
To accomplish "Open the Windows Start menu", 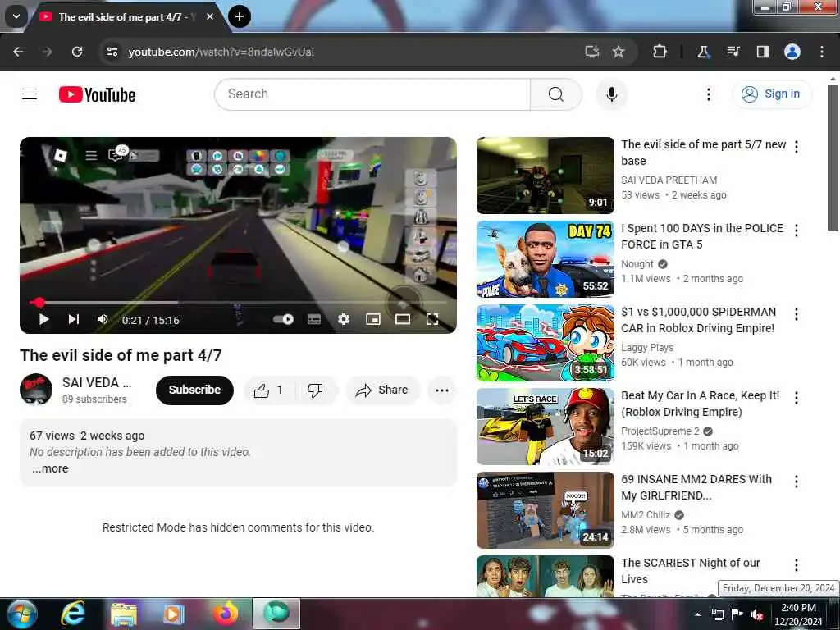I will (22, 614).
